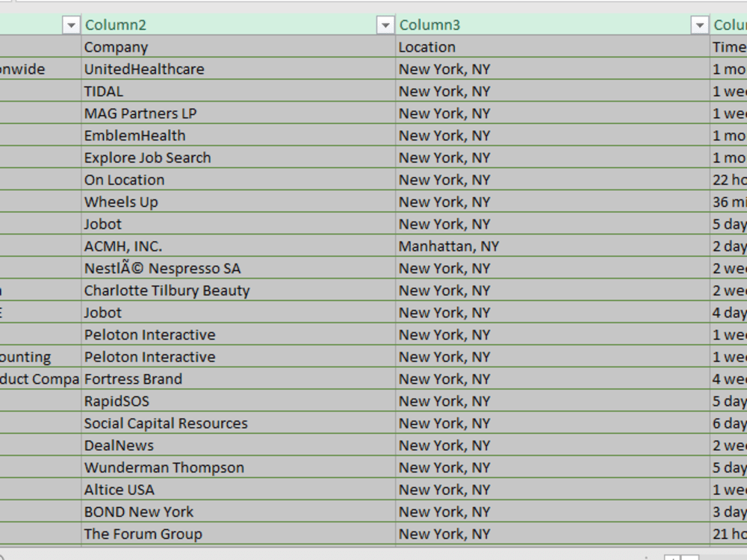This screenshot has height=560, width=747.
Task: Select the Social Capital Resources cell
Action: pos(238,423)
